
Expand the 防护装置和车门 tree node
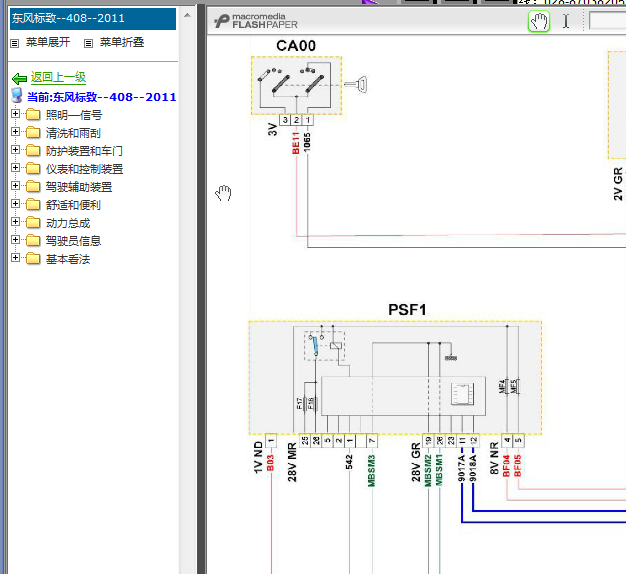click(x=15, y=151)
